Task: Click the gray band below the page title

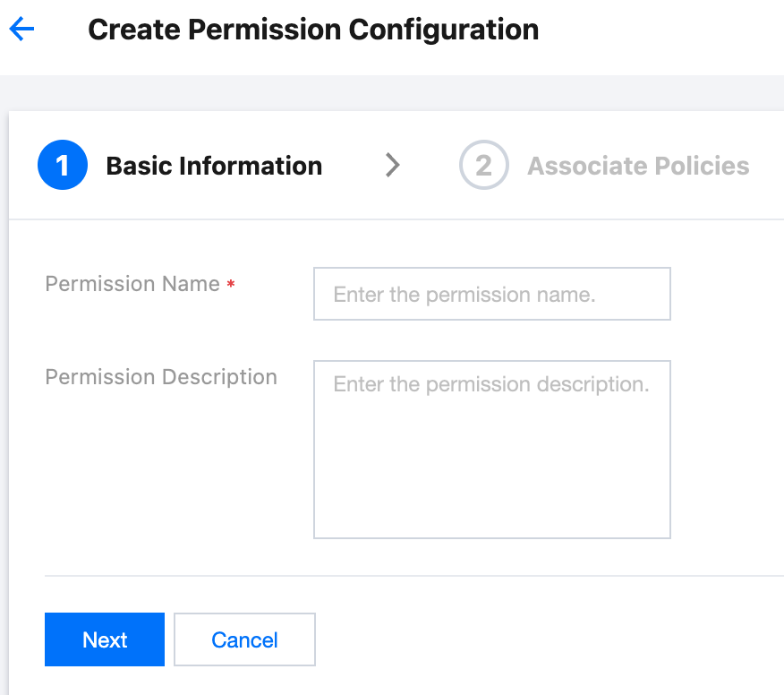Action: tap(392, 92)
